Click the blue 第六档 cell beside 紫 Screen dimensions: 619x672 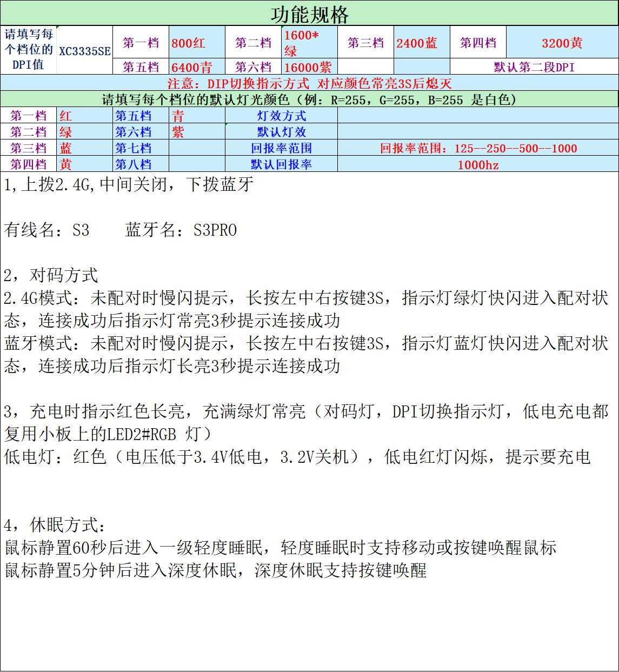[141, 131]
